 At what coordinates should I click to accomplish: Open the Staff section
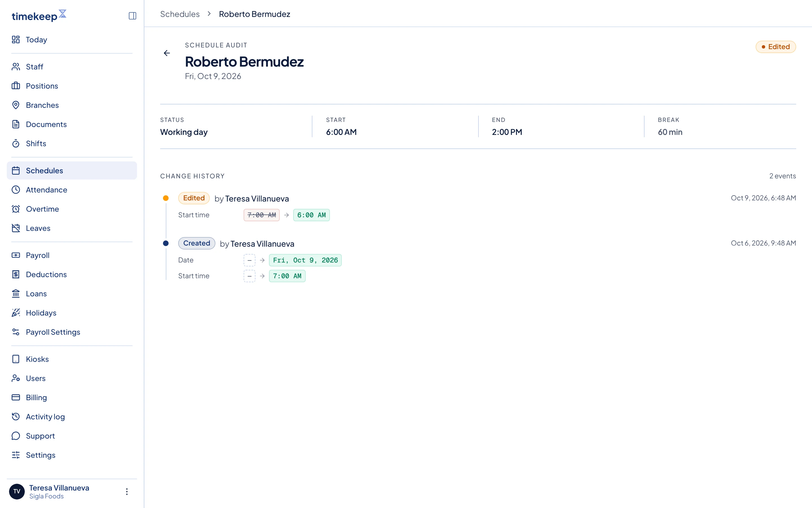(x=72, y=67)
